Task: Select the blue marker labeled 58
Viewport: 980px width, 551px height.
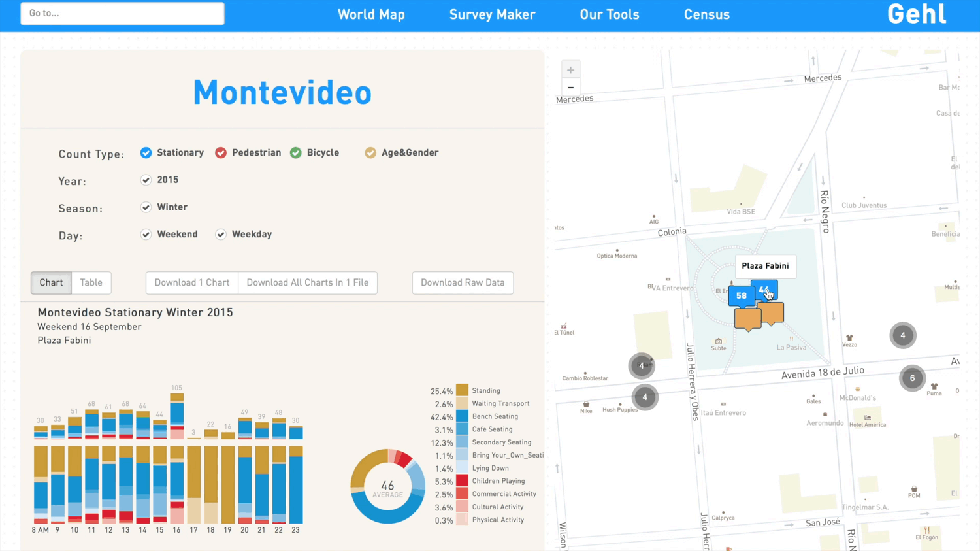Action: click(741, 295)
